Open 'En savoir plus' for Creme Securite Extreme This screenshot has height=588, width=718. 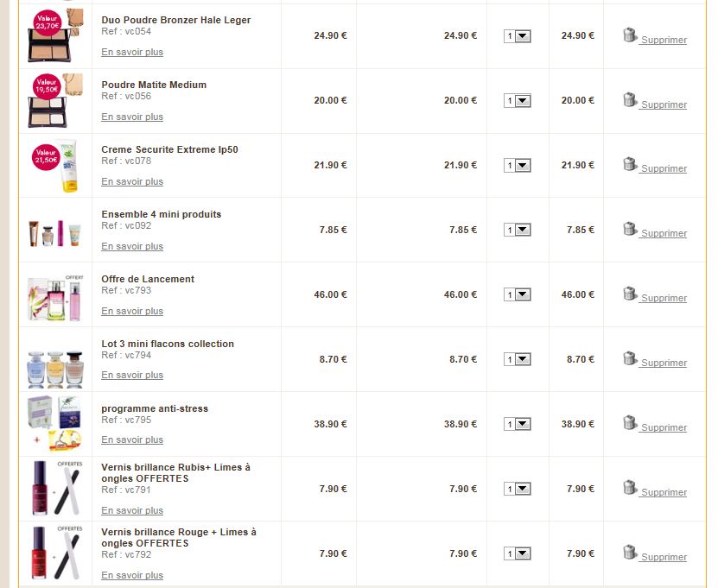point(132,181)
